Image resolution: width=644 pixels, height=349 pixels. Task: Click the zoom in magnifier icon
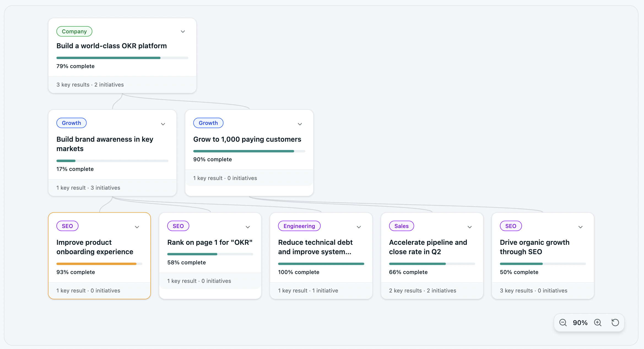point(598,323)
